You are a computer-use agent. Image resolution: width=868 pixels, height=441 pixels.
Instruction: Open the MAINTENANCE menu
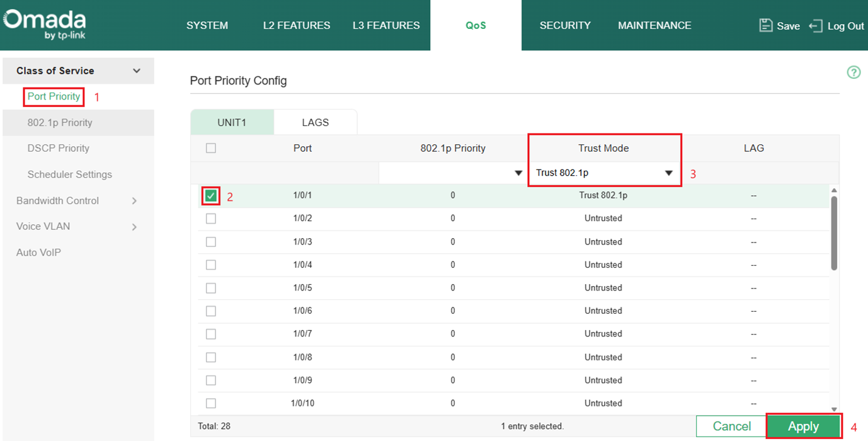654,25
